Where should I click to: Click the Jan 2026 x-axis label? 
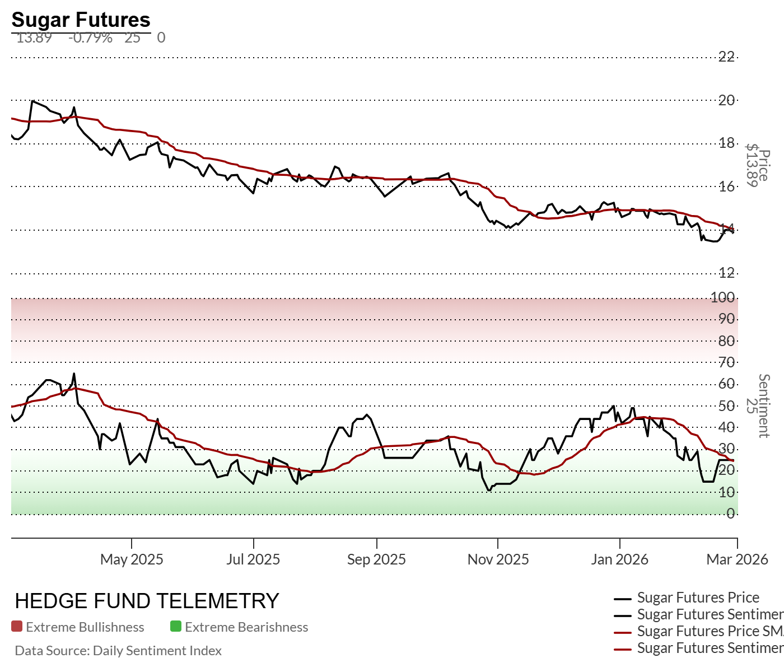(x=619, y=559)
